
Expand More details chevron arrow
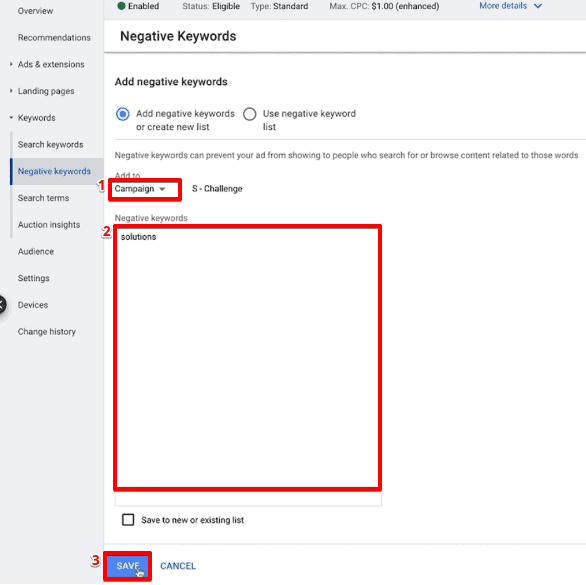pyautogui.click(x=537, y=6)
